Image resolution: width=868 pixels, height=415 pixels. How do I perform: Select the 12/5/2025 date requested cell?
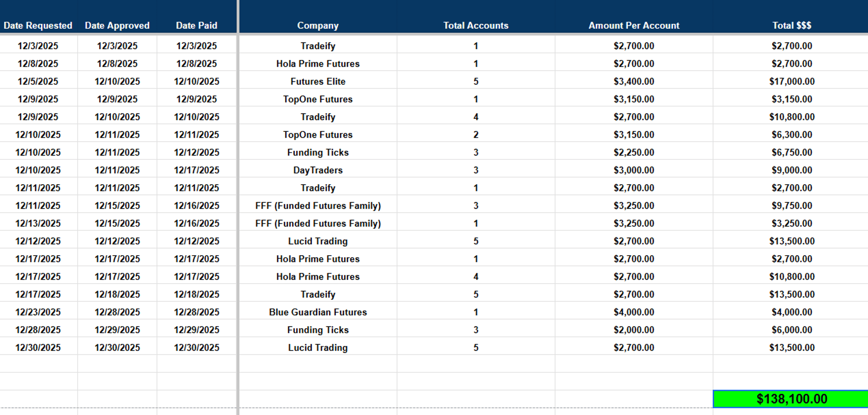38,81
